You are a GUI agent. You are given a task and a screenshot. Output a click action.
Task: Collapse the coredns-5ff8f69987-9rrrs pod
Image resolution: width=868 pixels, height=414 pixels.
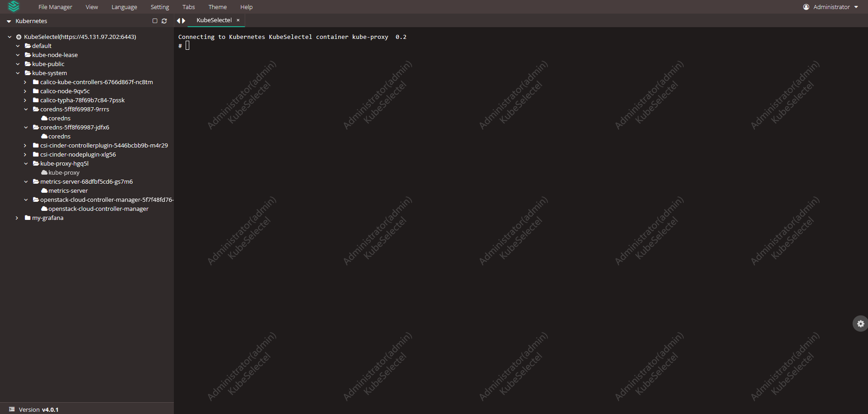tap(26, 109)
